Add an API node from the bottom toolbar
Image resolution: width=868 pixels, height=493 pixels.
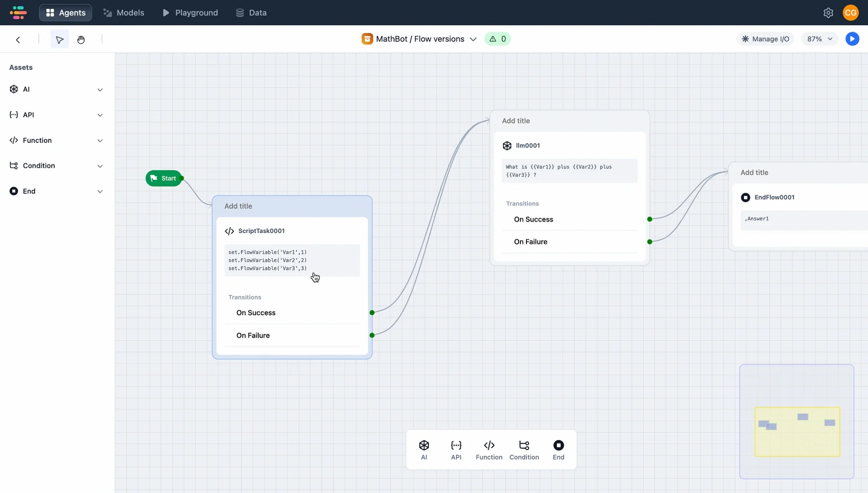coord(456,449)
